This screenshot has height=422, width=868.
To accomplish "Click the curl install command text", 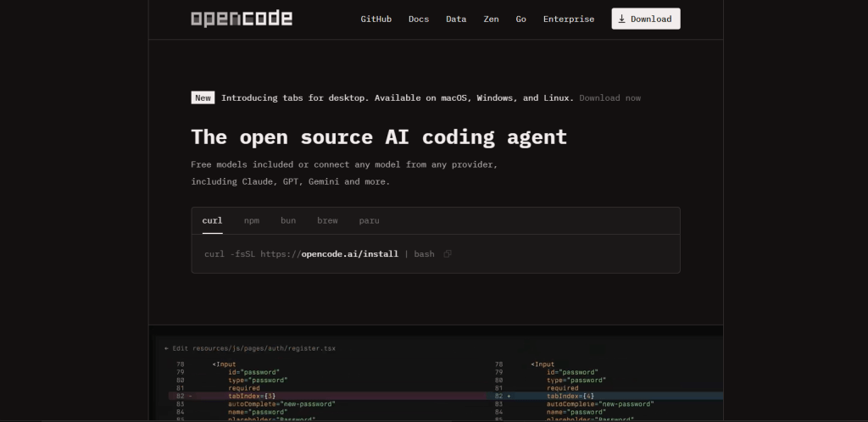I will pyautogui.click(x=320, y=254).
